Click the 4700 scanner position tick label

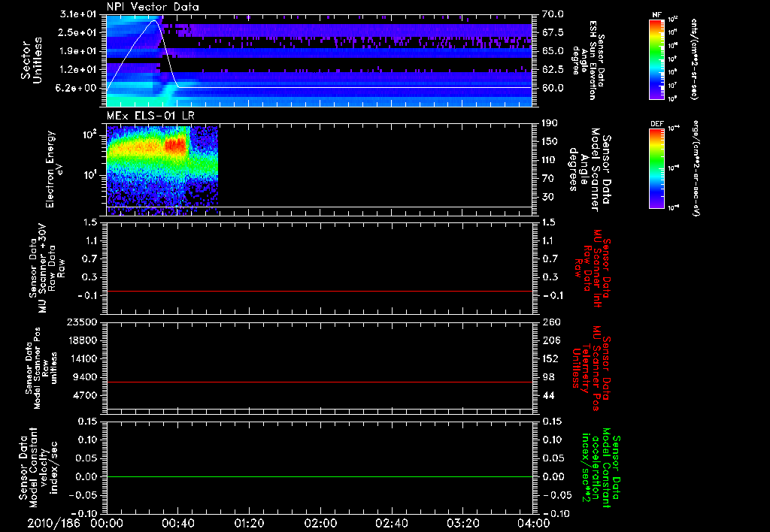[x=86, y=395]
